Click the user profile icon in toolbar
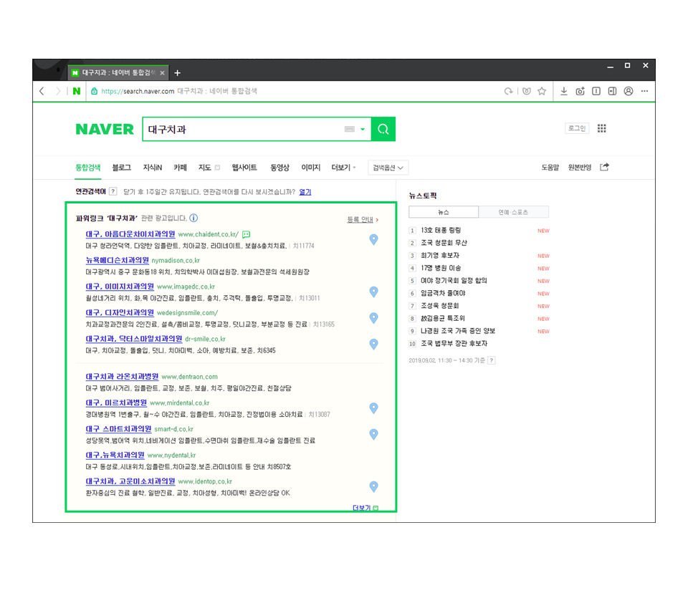This screenshot has height=616, width=688. click(x=629, y=91)
